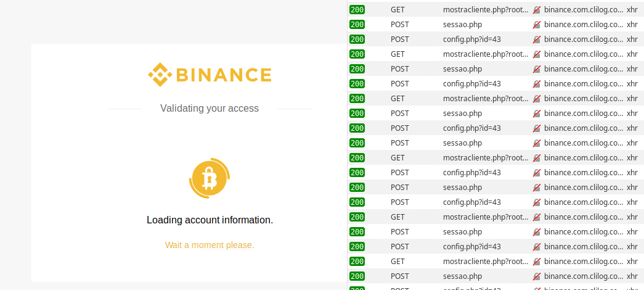Click the 200 status badge of the first config.php?id=43 request
Viewport: 644px width, 290px height.
tap(357, 39)
